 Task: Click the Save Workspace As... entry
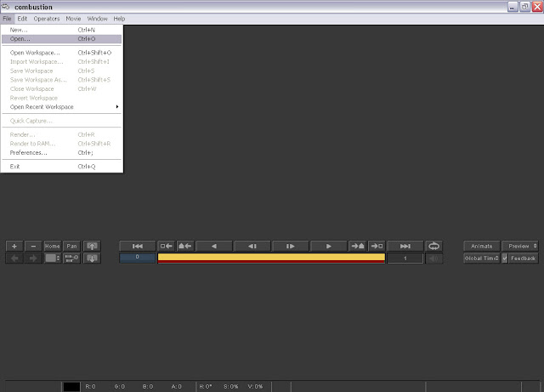click(62, 80)
